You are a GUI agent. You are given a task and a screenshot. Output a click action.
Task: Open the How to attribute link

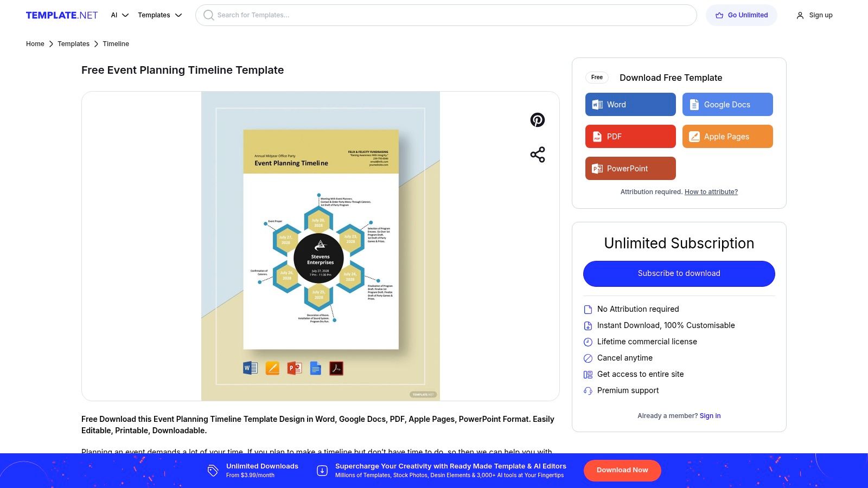pyautogui.click(x=711, y=192)
